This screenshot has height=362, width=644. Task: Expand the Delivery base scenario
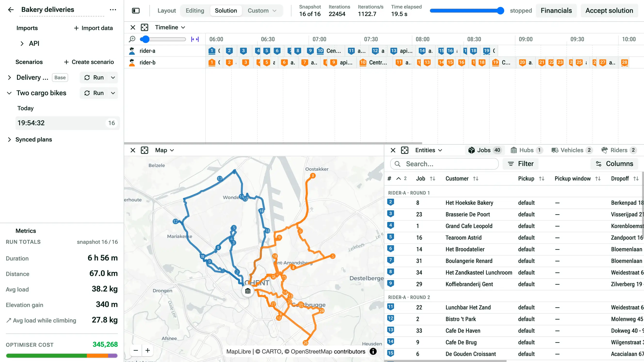9,78
